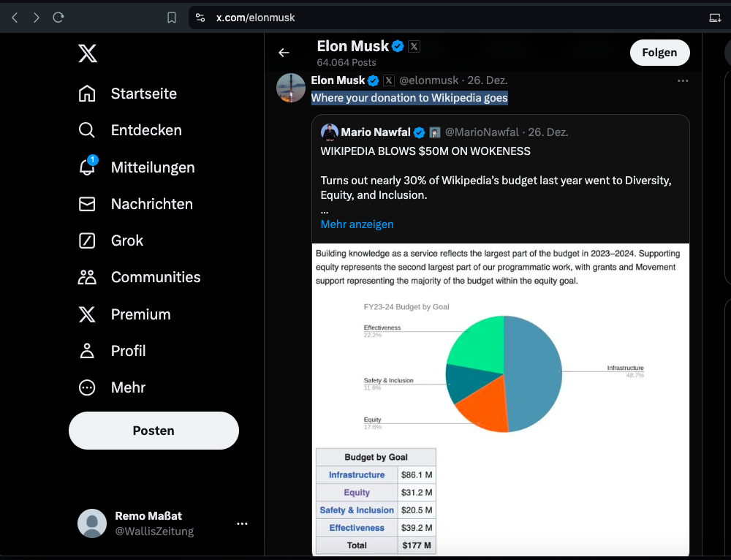Click the Profil person icon
This screenshot has width=731, height=560.
point(87,351)
